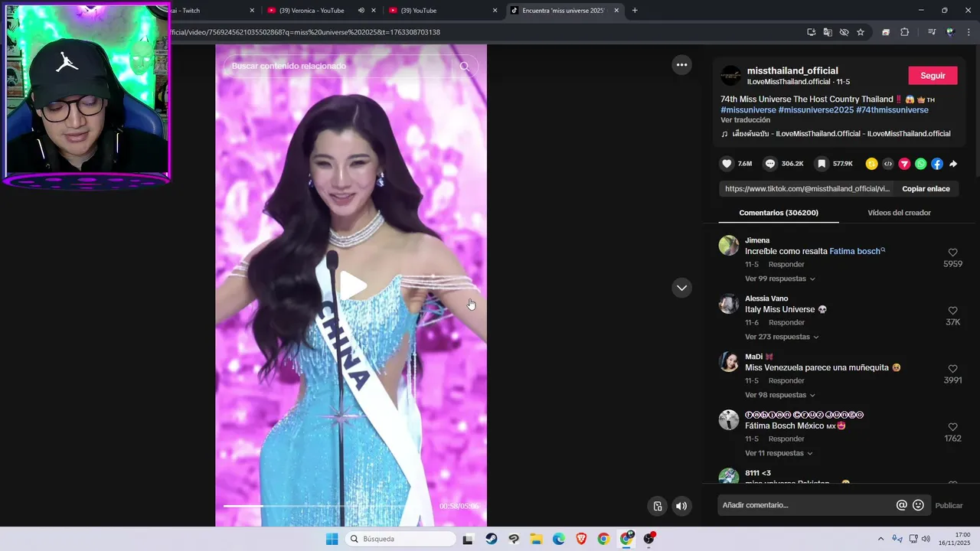The image size is (980, 551).
Task: Switch to Videos del creador tab
Action: tap(899, 213)
